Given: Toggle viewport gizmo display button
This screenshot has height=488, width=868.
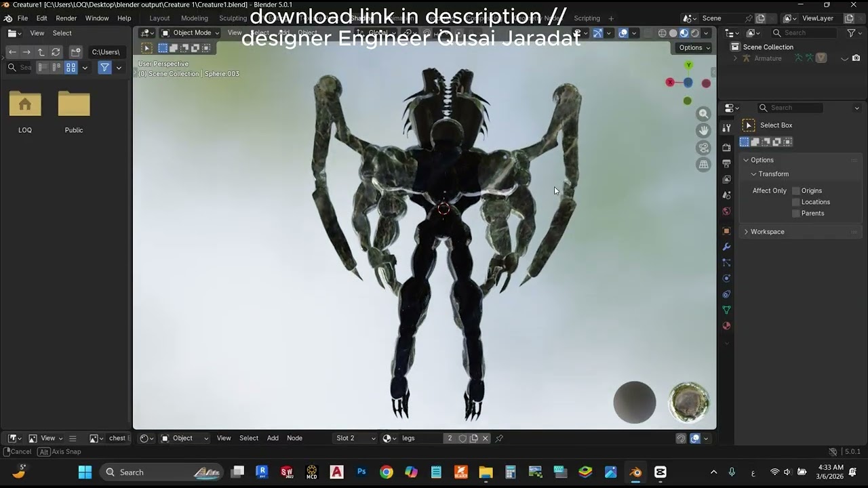Looking at the screenshot, I should pos(597,33).
